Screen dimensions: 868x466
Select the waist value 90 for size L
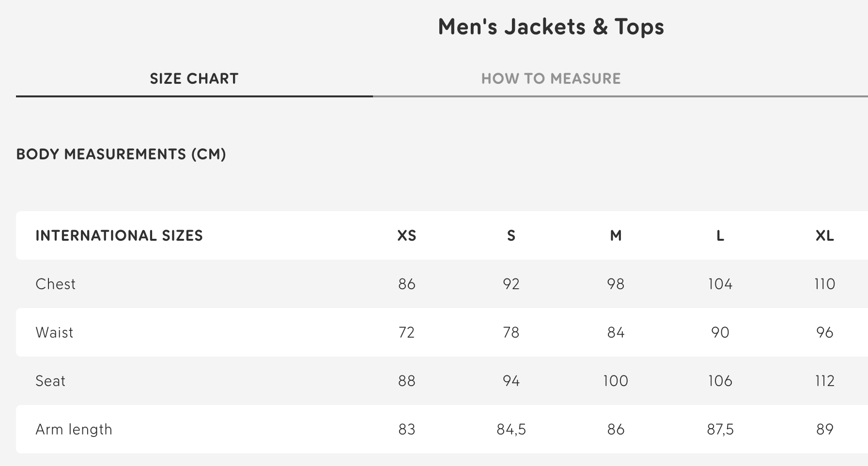click(720, 332)
